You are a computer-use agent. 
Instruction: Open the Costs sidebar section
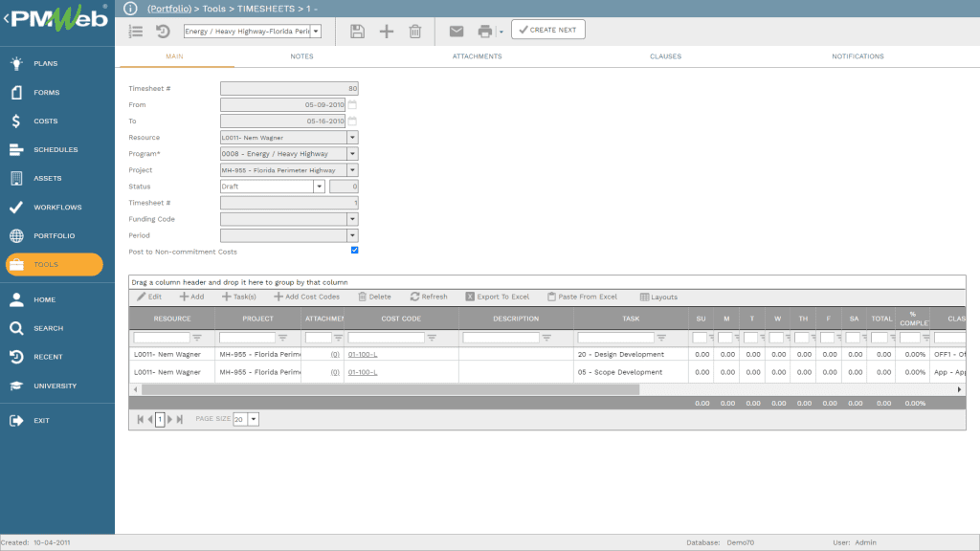[45, 121]
